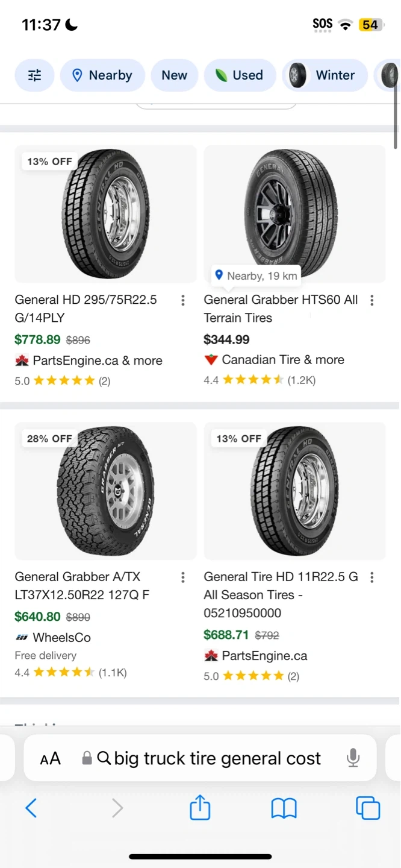The image size is (401, 868).
Task: Expand options menu for General Tire HD 11R22.5
Action: (372, 577)
